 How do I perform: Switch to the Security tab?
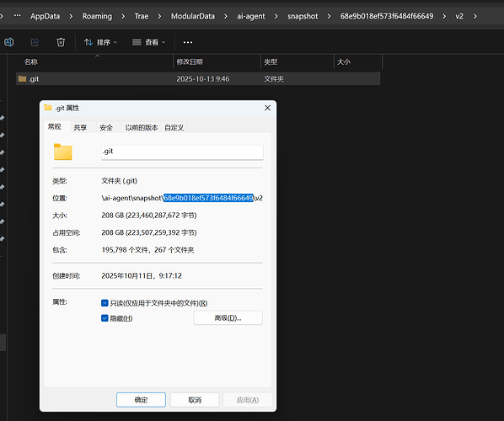[x=106, y=127]
